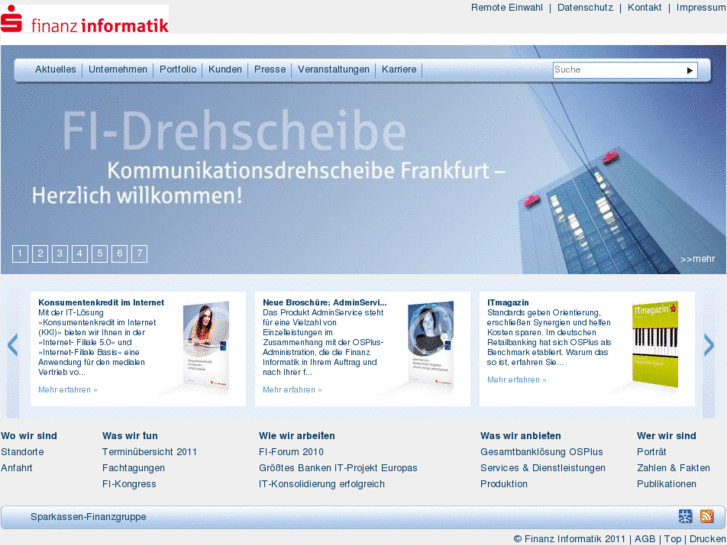Show banner slide 7

(140, 254)
